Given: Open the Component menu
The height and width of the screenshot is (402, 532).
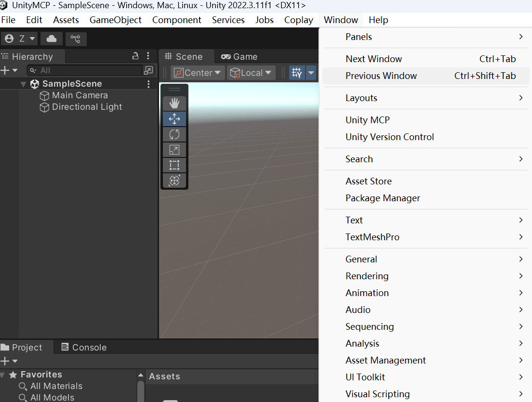Looking at the screenshot, I should [176, 20].
